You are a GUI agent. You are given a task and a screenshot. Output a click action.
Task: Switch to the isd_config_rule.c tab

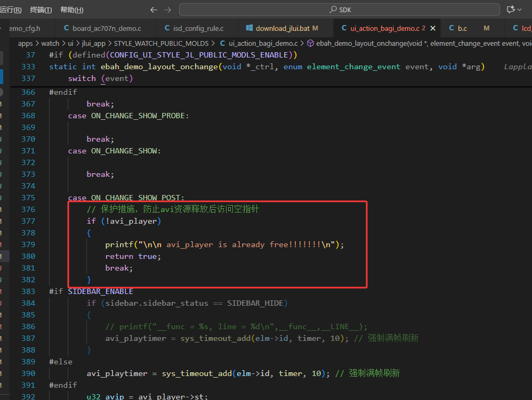tap(198, 28)
